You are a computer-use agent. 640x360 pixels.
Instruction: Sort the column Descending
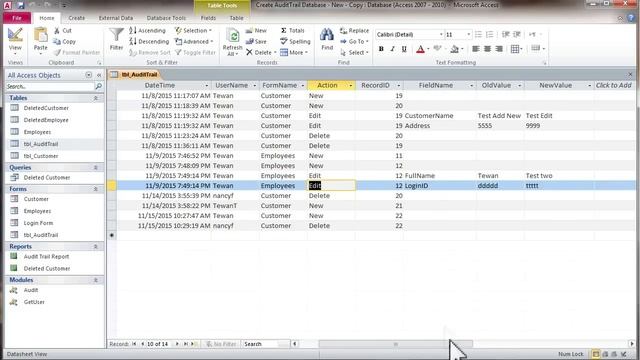[x=149, y=42]
